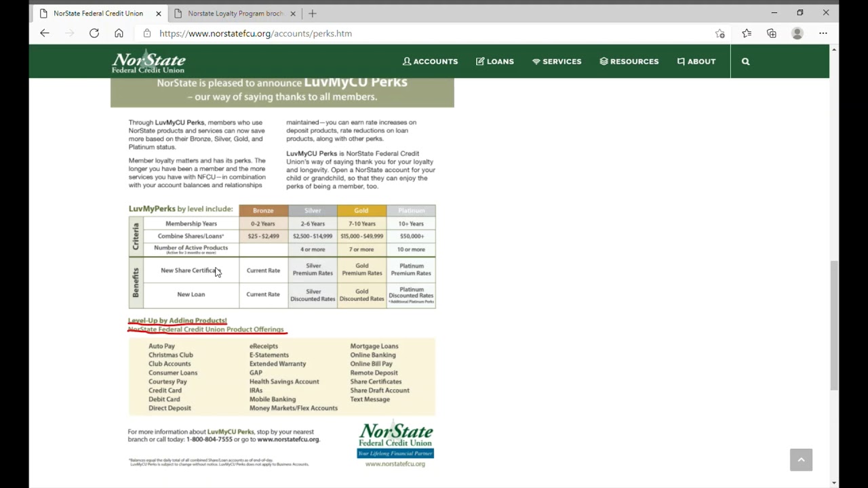Click 'Health Savings Account' product entry
The width and height of the screenshot is (868, 488).
284,382
